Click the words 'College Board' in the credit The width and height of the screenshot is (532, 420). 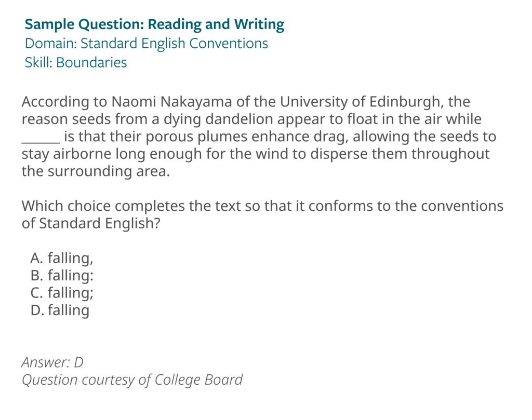[198, 380]
